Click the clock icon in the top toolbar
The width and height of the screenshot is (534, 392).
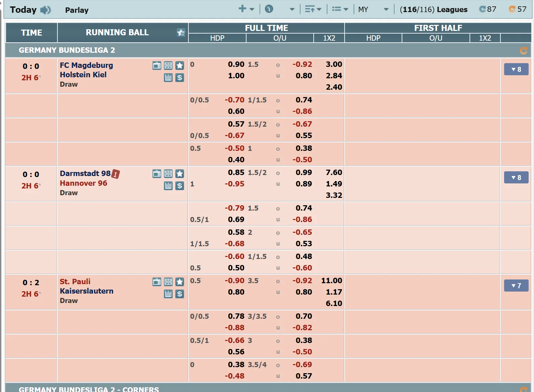tap(269, 9)
